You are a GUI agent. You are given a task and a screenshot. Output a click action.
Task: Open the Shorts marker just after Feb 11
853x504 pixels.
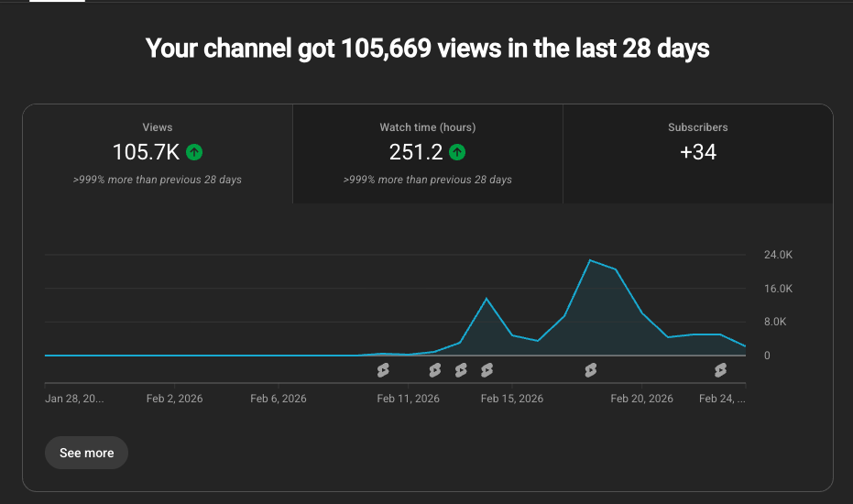pyautogui.click(x=434, y=370)
